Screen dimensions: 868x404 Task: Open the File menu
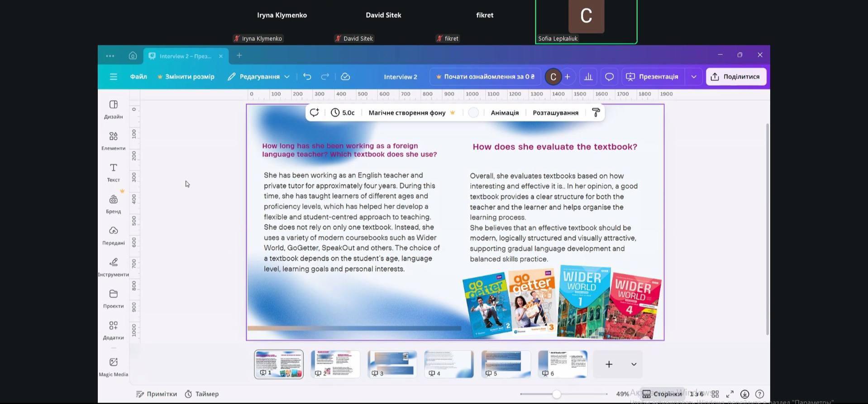pyautogui.click(x=138, y=77)
